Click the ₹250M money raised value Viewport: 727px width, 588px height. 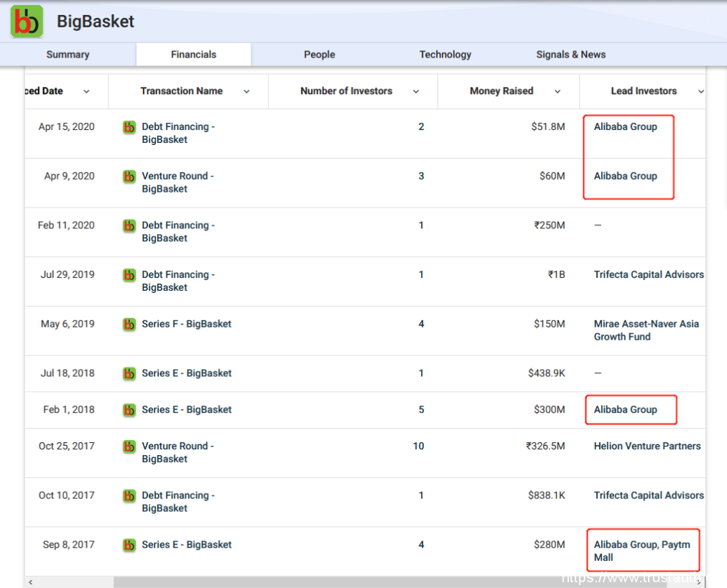(x=550, y=225)
